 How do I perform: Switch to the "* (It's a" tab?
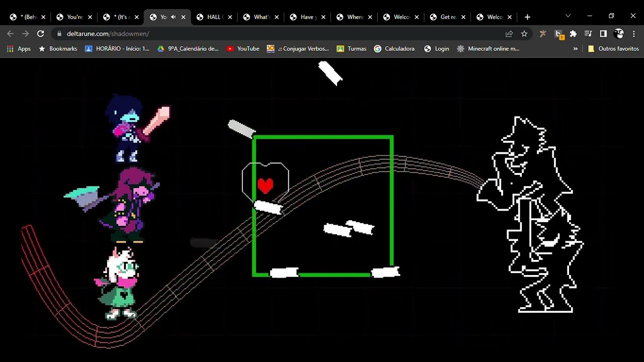[x=121, y=17]
